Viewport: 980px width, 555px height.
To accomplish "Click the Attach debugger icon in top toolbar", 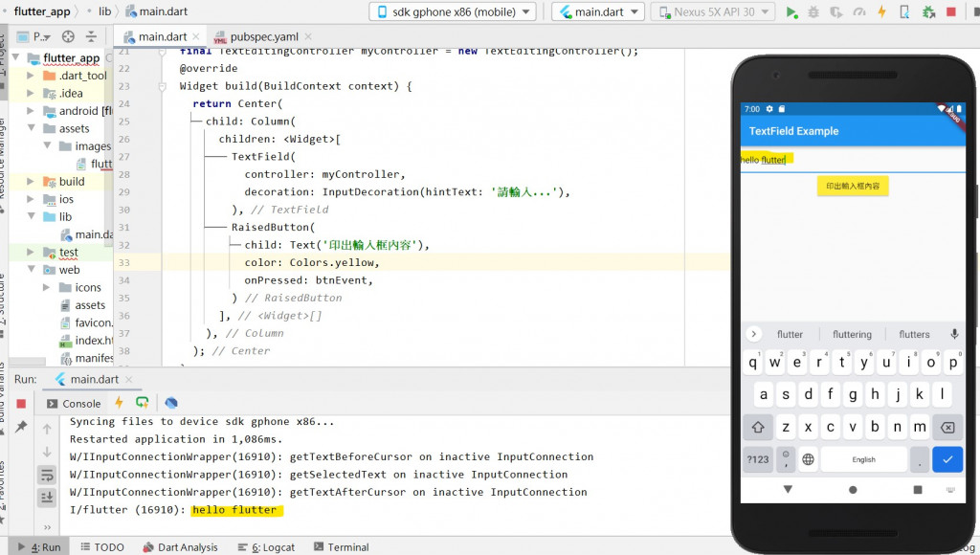I will click(928, 11).
